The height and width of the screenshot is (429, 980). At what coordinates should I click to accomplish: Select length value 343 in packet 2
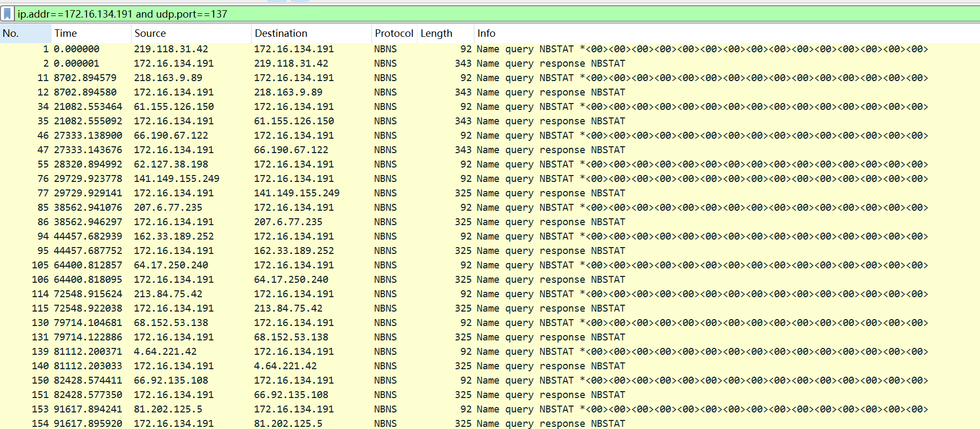pos(463,63)
